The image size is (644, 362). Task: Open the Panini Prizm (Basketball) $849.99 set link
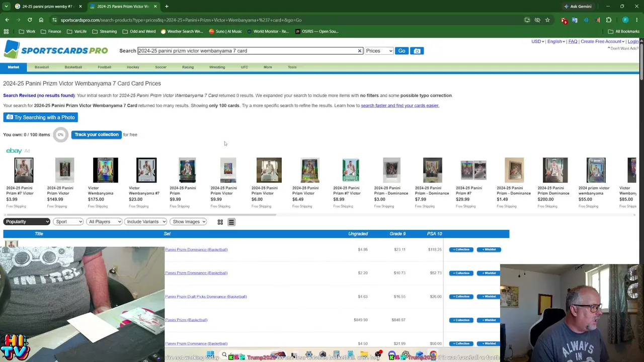point(186,320)
